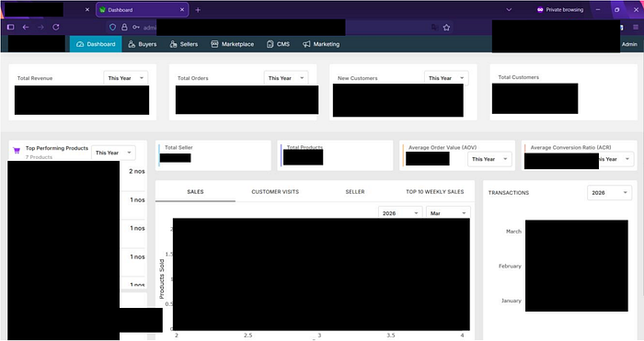Open Total Revenue This Year dropdown
Viewport: 644px width, 341px height.
pyautogui.click(x=126, y=78)
